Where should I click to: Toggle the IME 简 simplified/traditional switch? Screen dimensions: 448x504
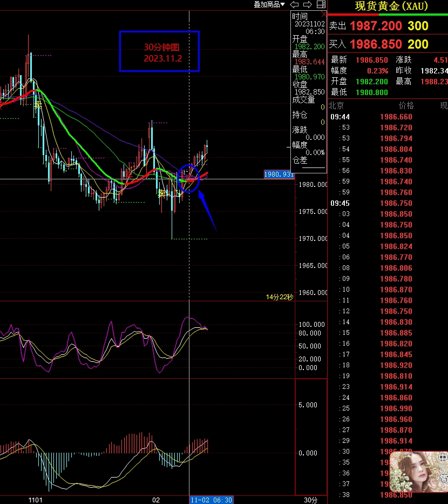pos(443,479)
